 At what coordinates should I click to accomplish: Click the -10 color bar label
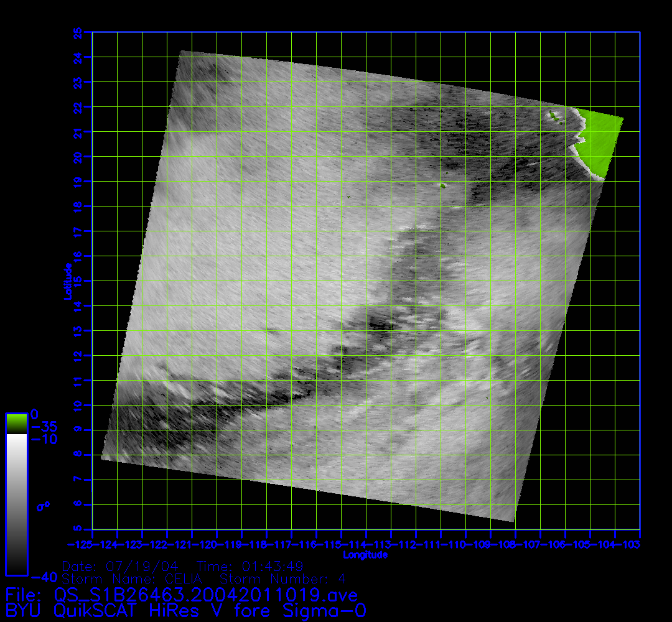[44, 440]
